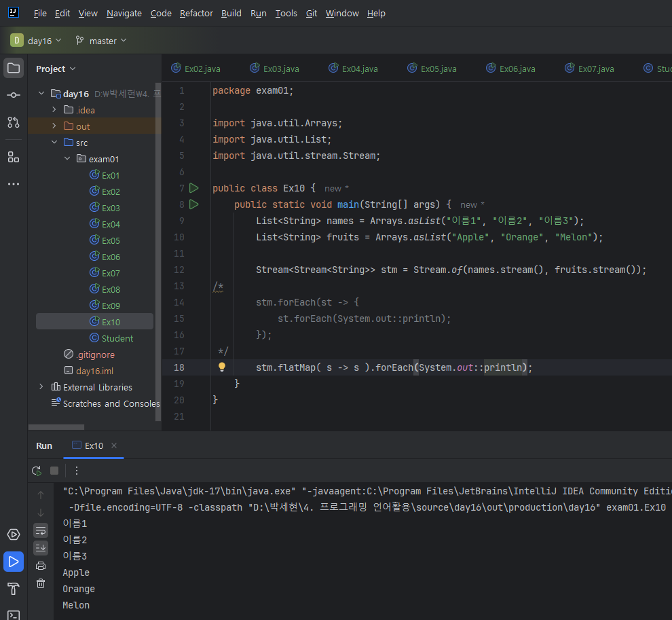Viewport: 672px width, 620px height.
Task: Expand the .idea folder
Action: [54, 110]
